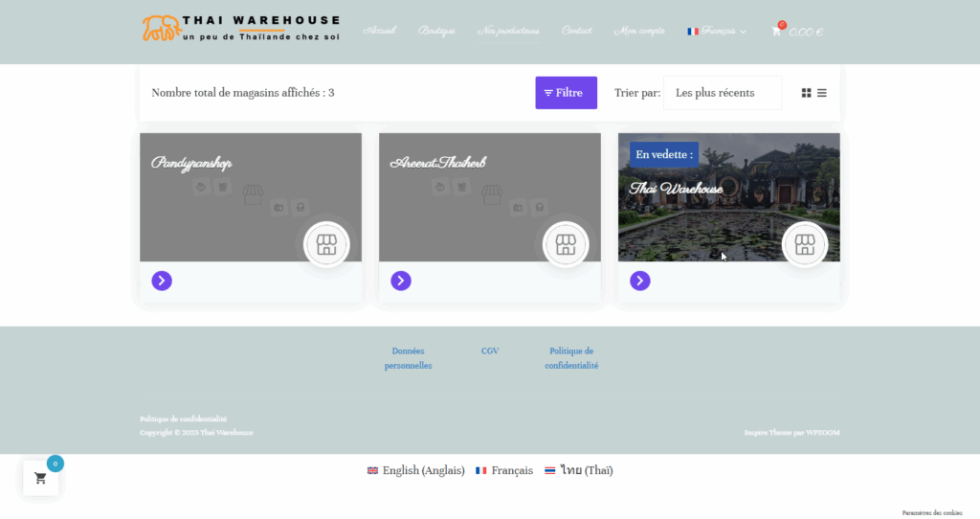Switch to list view layout
This screenshot has width=980, height=519.
[822, 93]
